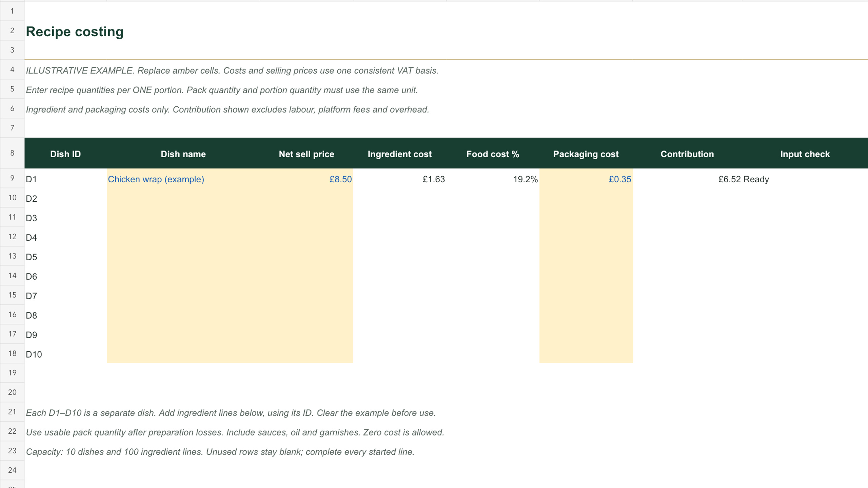Viewport: 868px width, 488px height.
Task: Click the £8.50 net sell price cell
Action: (x=307, y=179)
